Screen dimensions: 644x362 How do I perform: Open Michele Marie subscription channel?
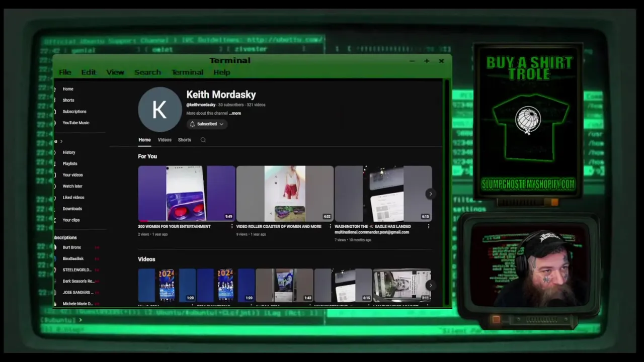pos(77,304)
